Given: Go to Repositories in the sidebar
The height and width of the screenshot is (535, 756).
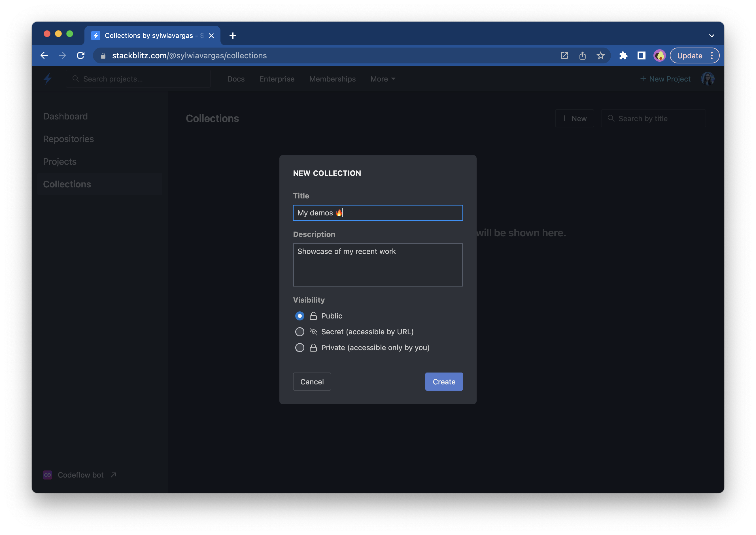Looking at the screenshot, I should [68, 139].
